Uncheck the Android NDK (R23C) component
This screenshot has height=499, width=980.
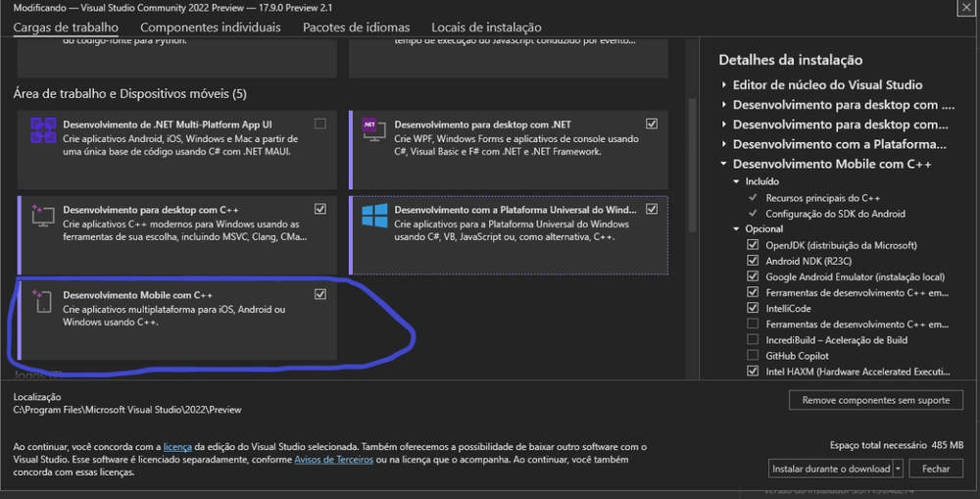point(753,261)
